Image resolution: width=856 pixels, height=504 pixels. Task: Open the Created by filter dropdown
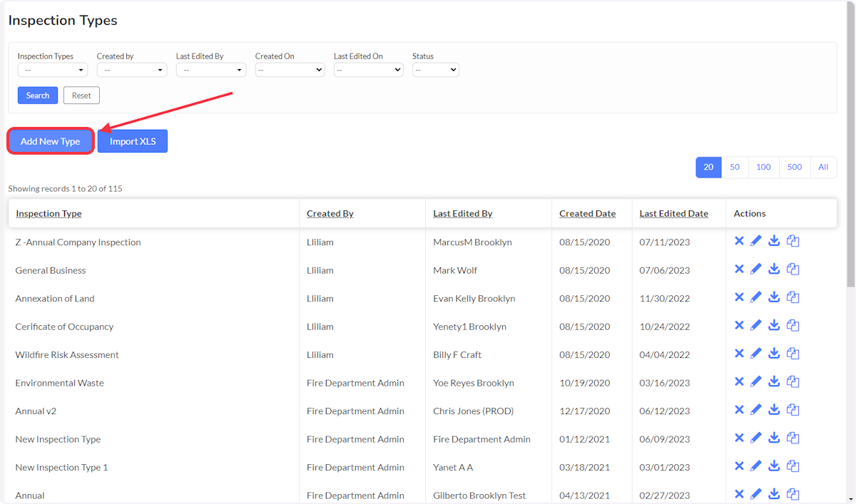(x=132, y=70)
